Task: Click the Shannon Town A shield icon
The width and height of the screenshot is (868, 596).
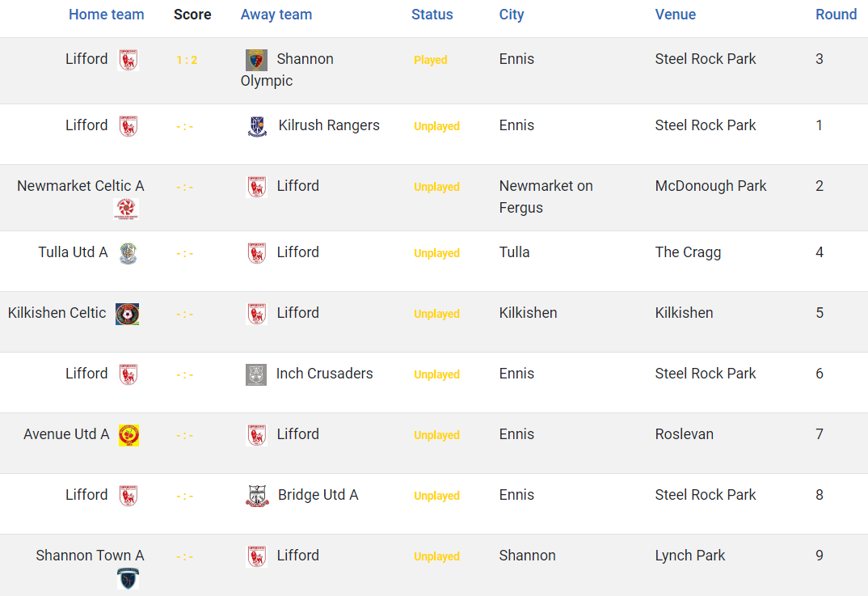Action: (x=129, y=578)
